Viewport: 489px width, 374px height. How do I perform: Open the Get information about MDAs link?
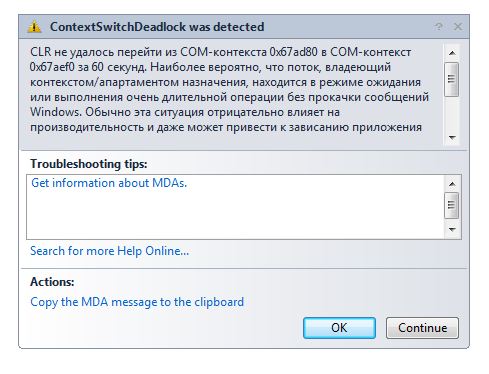[109, 183]
